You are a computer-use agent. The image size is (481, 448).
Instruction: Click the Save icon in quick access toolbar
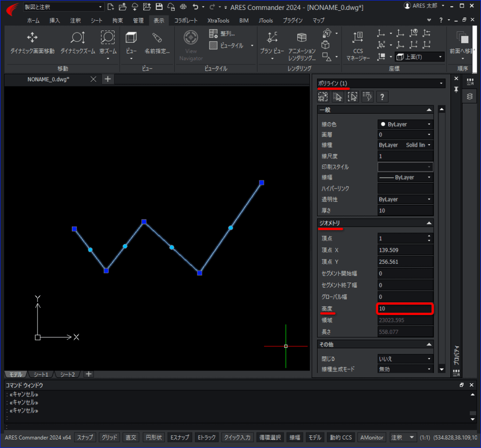point(159,7)
